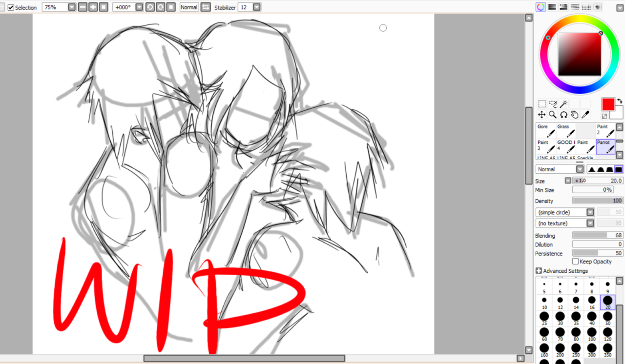Viewport: 625px width, 364px height.
Task: Select the sharpest pointed brush edge shape
Action: coord(591,169)
